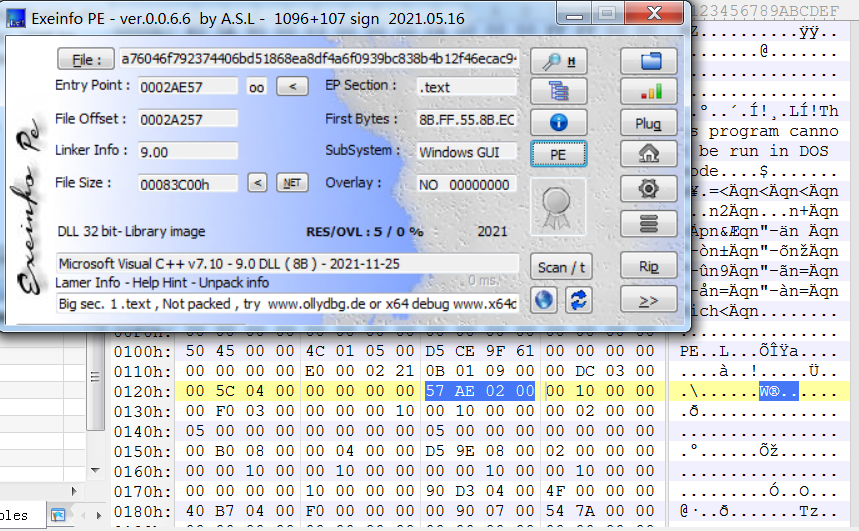Expand the window with the >> button

click(x=648, y=299)
